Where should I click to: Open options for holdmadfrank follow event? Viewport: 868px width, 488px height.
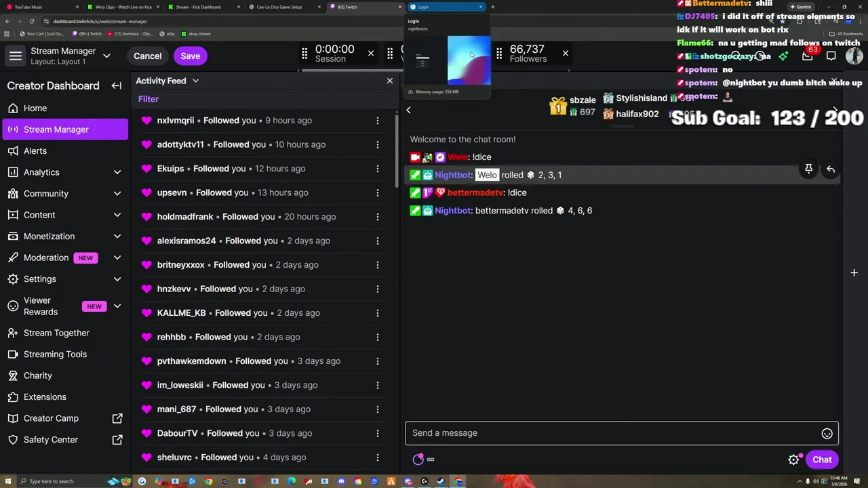click(377, 217)
